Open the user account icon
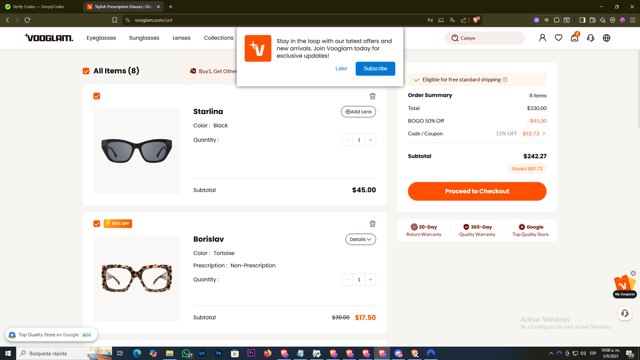Image resolution: width=640 pixels, height=360 pixels. click(542, 38)
